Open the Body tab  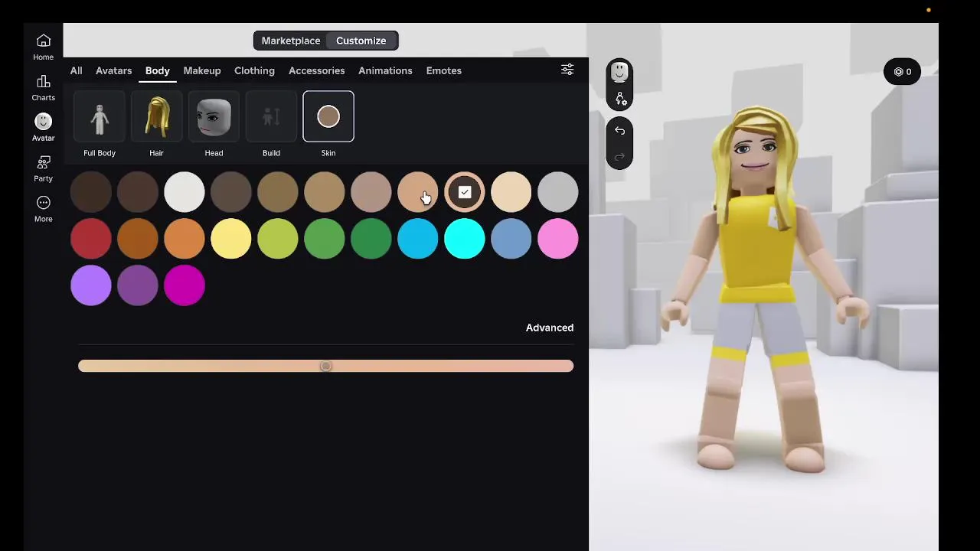click(158, 70)
